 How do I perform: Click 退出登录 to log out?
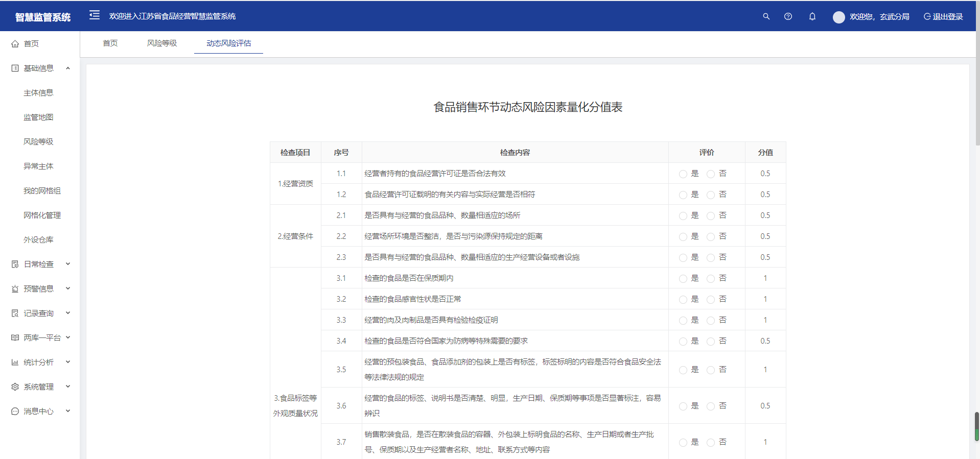943,17
